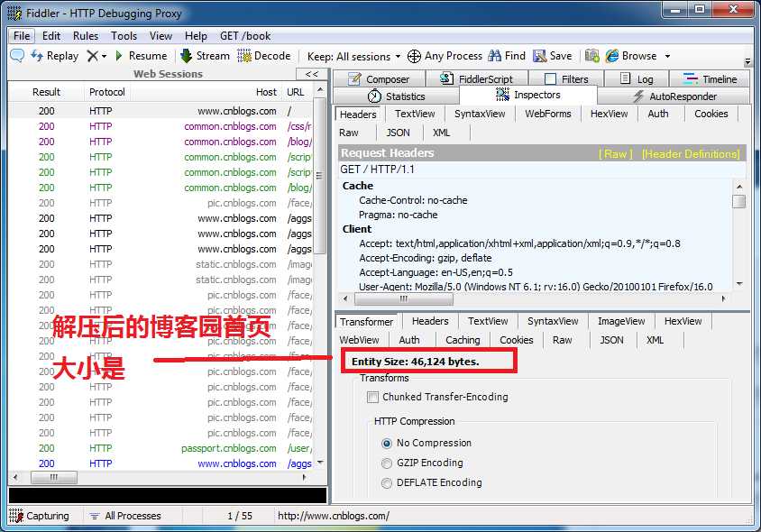Open response WebView tab
Viewport: 761px width, 532px height.
(x=359, y=340)
